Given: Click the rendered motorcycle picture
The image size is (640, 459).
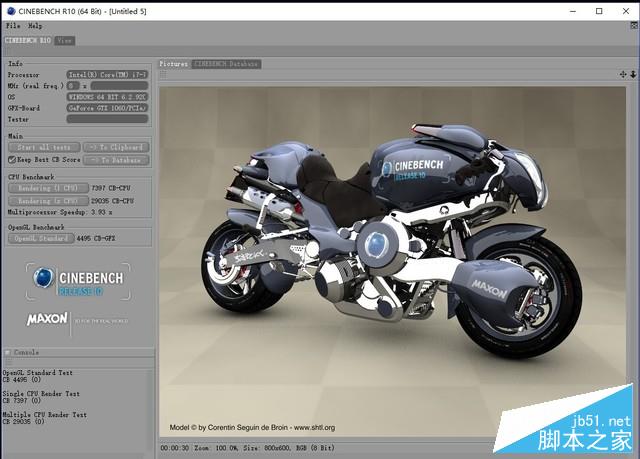Looking at the screenshot, I should 392,261.
